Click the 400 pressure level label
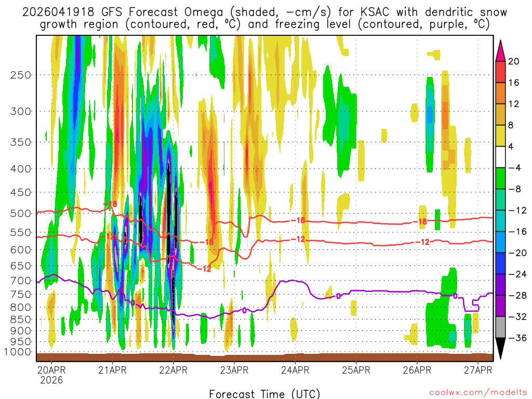 coord(21,169)
